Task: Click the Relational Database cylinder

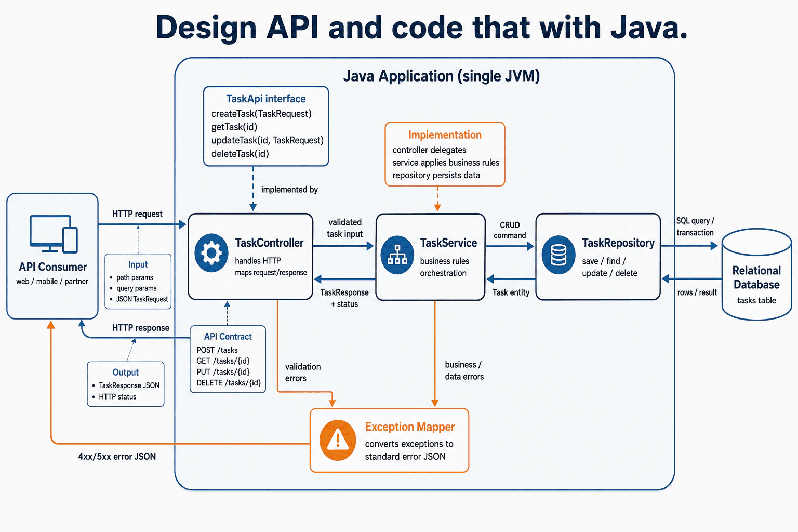Action: [x=756, y=274]
